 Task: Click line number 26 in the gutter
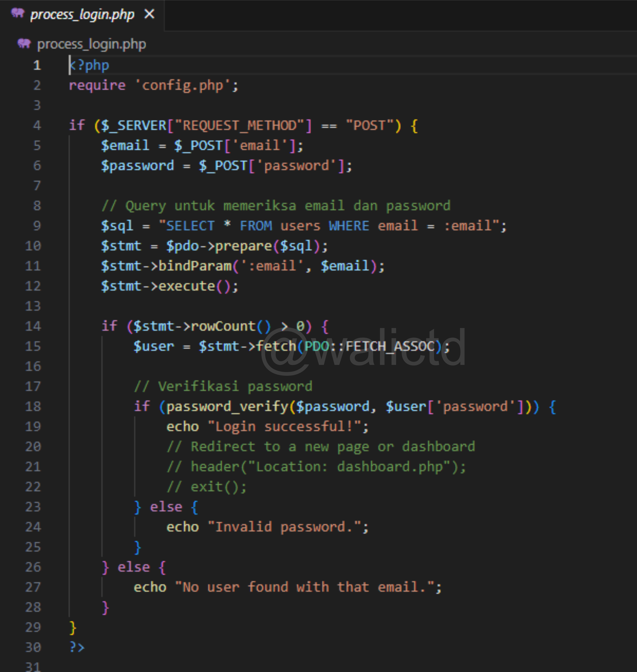[33, 567]
